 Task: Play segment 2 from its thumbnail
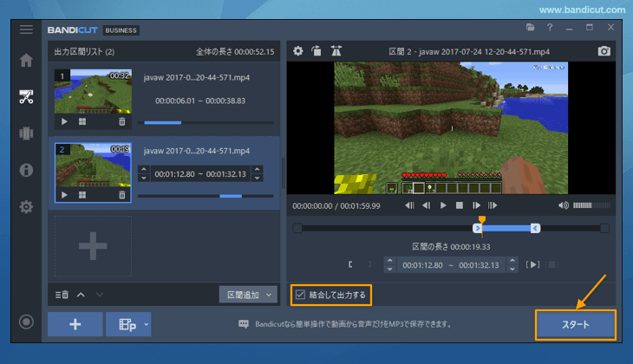(64, 195)
